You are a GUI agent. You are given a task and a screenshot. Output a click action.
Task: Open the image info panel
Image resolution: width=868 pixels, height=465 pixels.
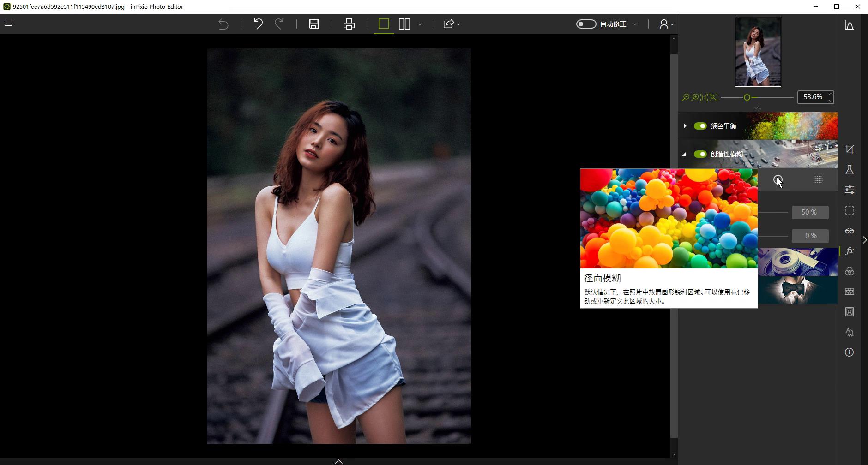coord(849,352)
